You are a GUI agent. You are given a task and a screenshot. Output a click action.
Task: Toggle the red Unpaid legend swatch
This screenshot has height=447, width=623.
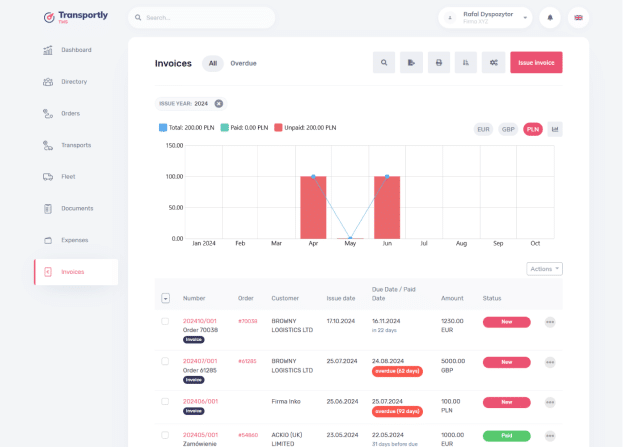click(278, 128)
